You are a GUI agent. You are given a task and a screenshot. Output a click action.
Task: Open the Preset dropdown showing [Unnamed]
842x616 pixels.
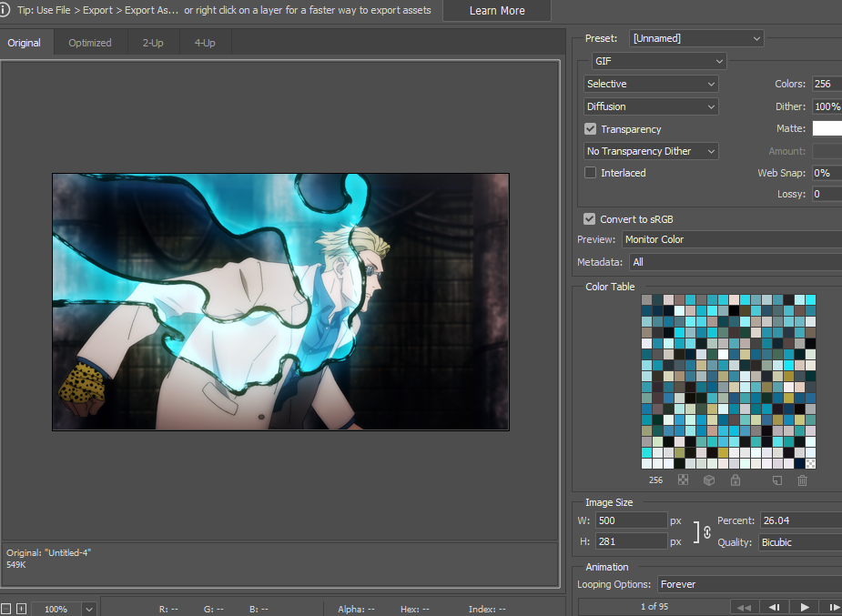point(696,38)
